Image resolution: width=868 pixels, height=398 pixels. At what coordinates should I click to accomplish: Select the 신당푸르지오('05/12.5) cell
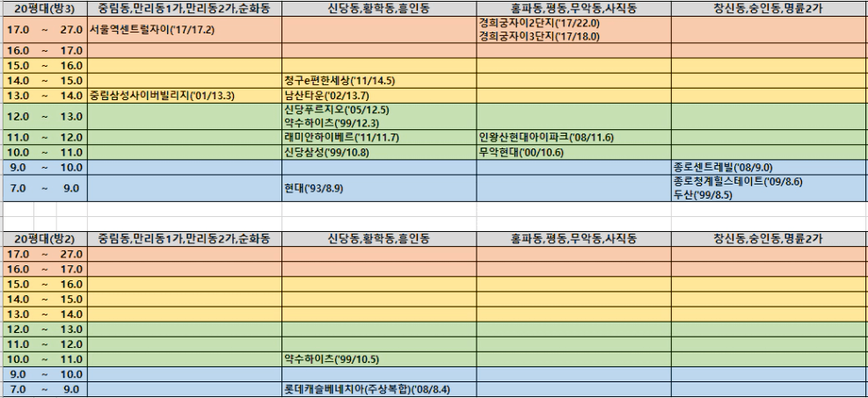pos(379,117)
